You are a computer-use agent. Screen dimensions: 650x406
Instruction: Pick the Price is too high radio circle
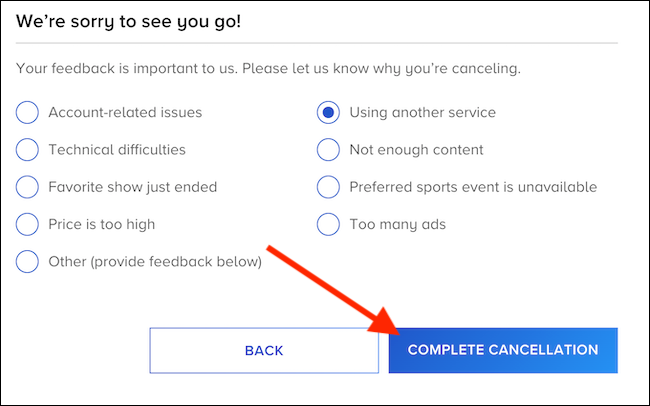(27, 224)
